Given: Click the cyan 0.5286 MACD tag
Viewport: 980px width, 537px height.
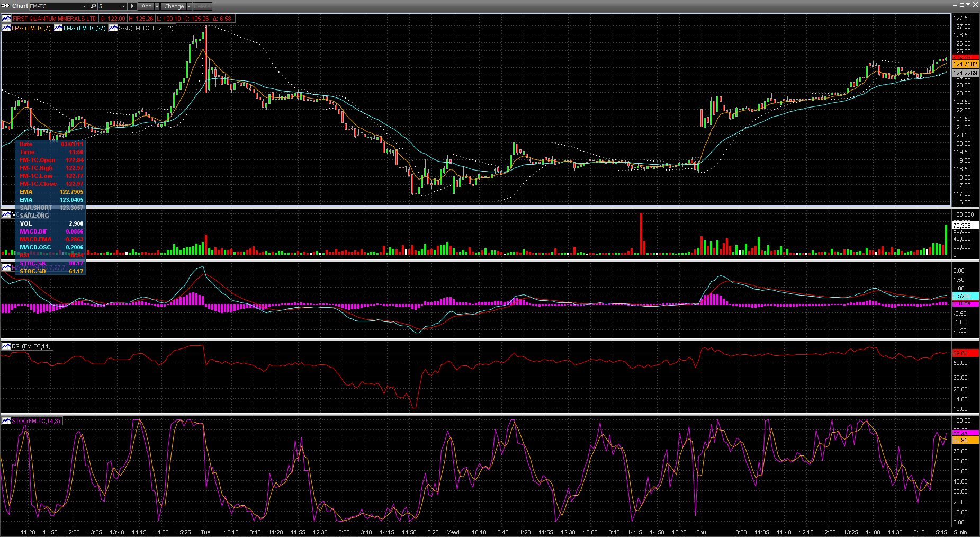Looking at the screenshot, I should [965, 296].
